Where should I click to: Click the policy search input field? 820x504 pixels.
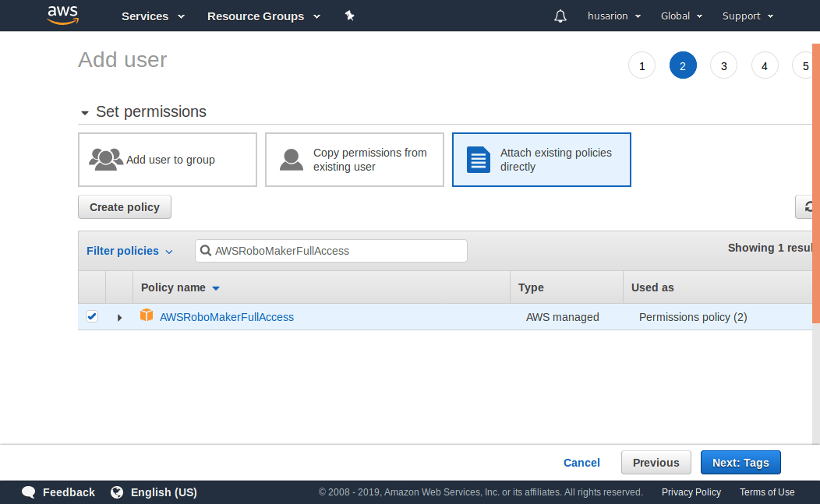(x=331, y=251)
